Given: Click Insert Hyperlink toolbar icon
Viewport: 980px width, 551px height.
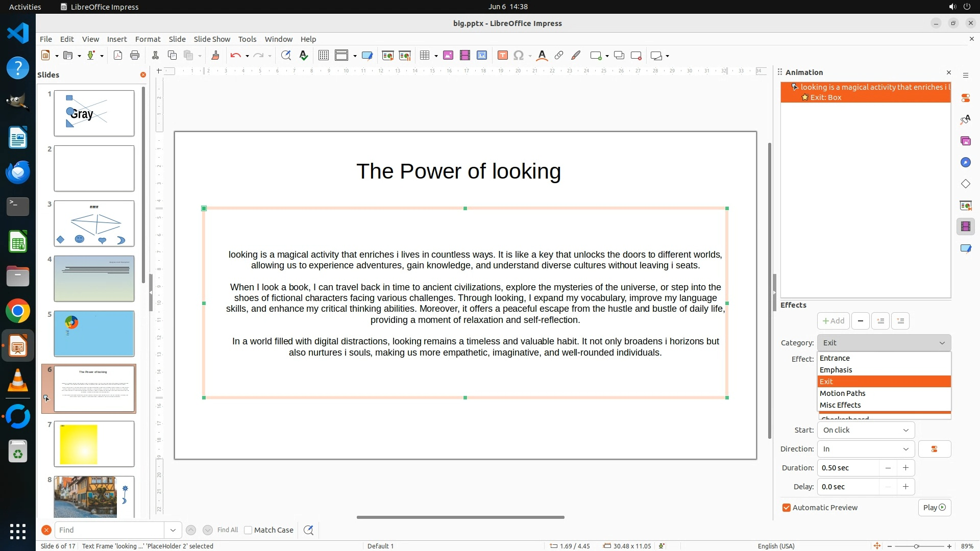Looking at the screenshot, I should pos(559,56).
